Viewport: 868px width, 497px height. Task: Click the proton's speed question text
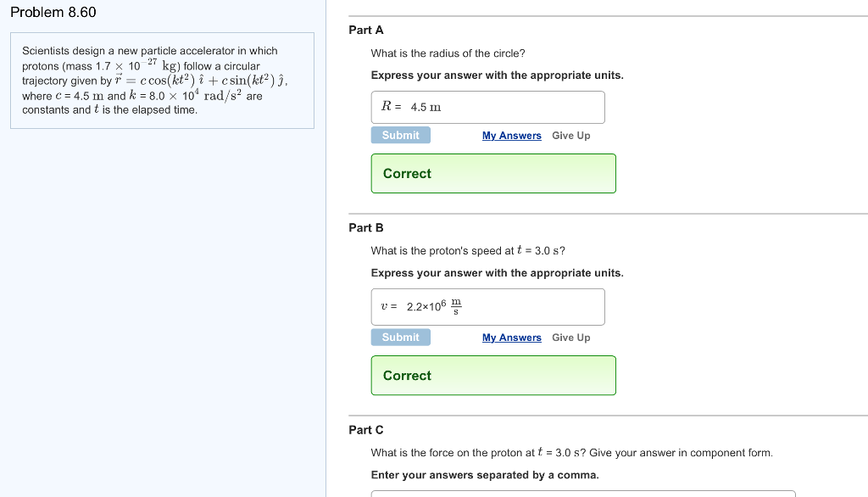pyautogui.click(x=468, y=251)
